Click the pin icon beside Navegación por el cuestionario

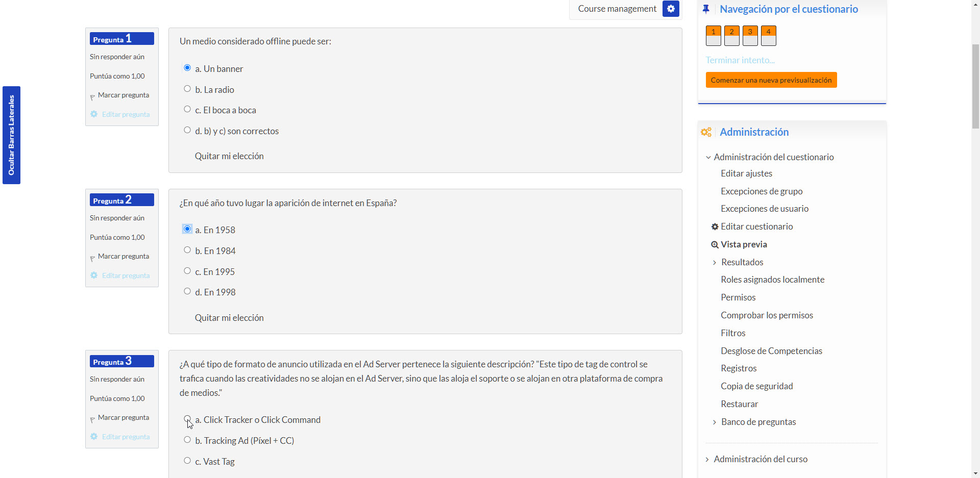(706, 9)
